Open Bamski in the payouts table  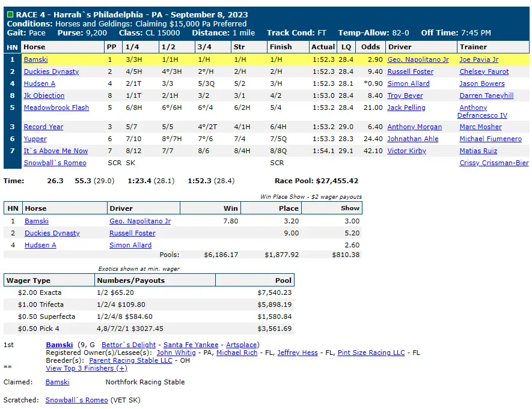pyautogui.click(x=37, y=221)
